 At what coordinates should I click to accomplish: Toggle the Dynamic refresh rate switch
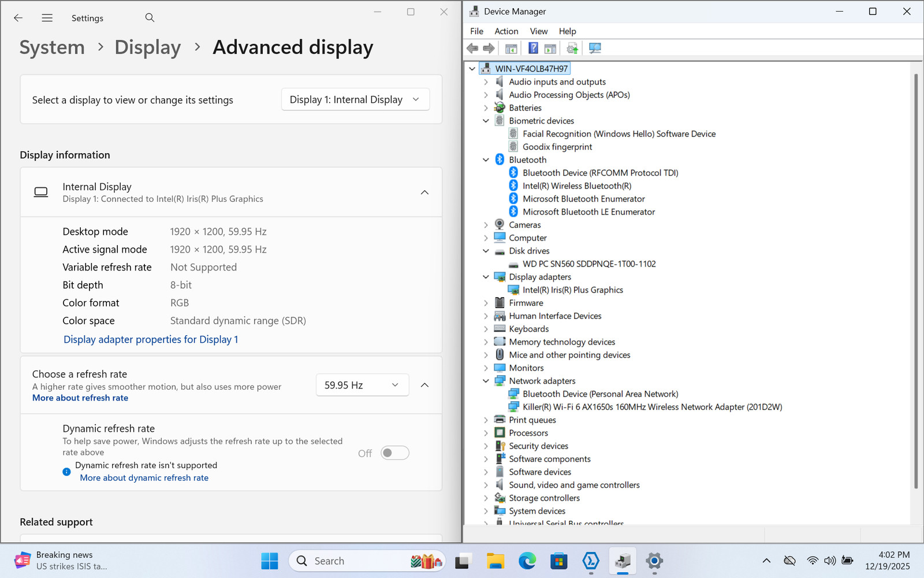coord(395,453)
